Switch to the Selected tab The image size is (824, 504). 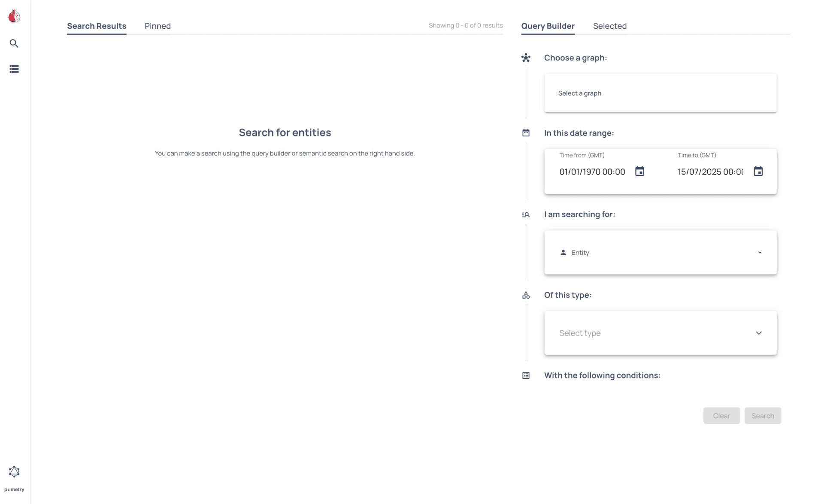point(610,26)
